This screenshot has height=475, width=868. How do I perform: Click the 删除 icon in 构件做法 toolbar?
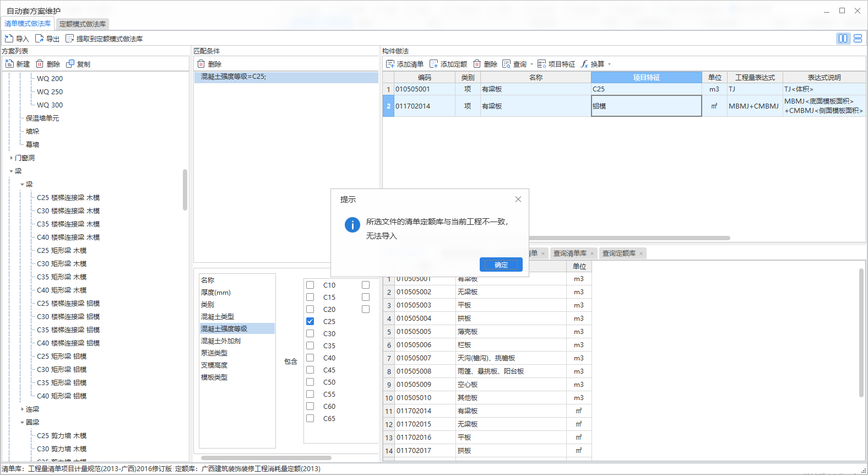pyautogui.click(x=477, y=64)
